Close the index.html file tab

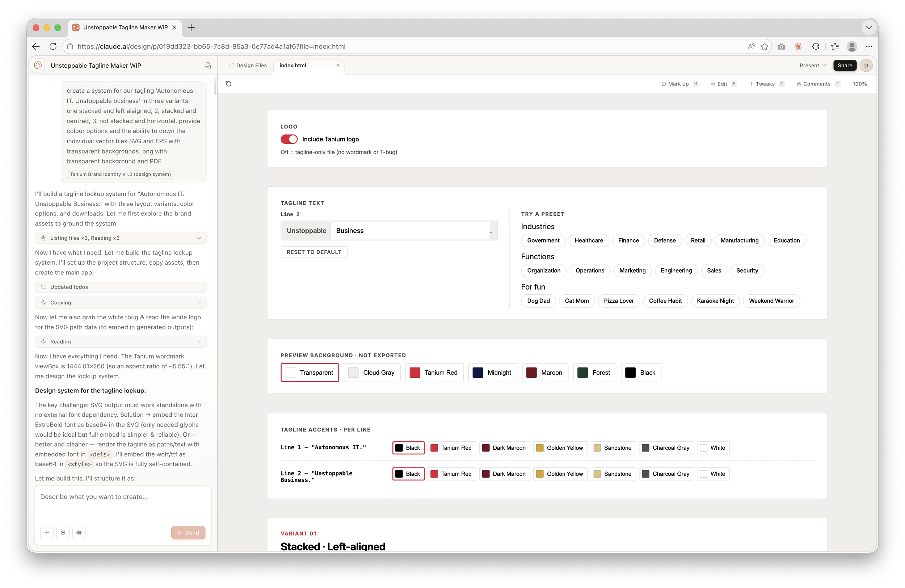[338, 66]
